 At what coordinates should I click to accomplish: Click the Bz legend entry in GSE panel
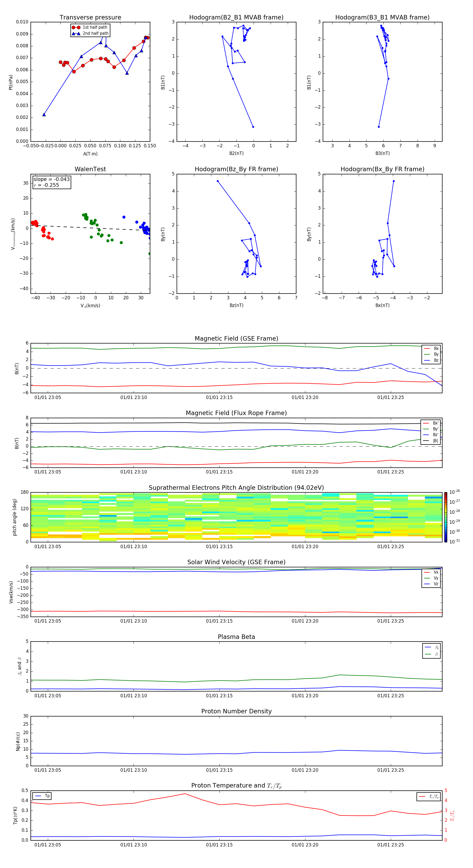(431, 360)
